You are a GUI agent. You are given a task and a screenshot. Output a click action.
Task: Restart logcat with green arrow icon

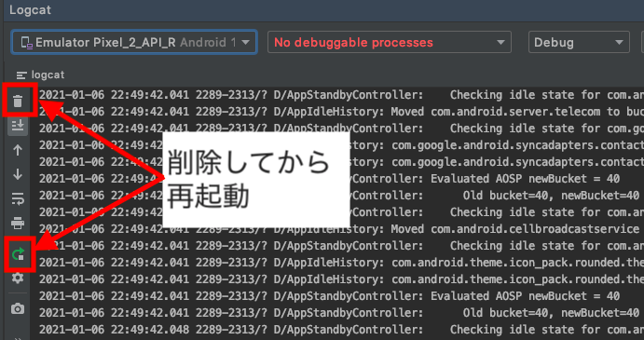pos(19,254)
